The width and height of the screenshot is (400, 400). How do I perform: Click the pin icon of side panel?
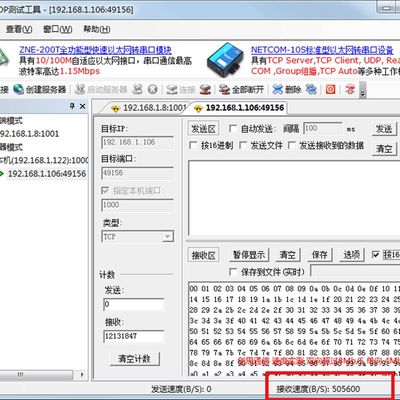(72, 106)
